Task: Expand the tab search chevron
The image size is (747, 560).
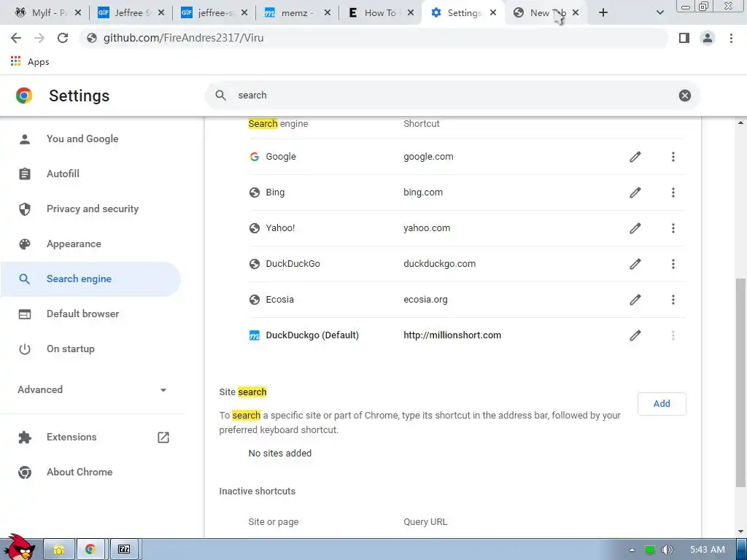Action: [659, 13]
